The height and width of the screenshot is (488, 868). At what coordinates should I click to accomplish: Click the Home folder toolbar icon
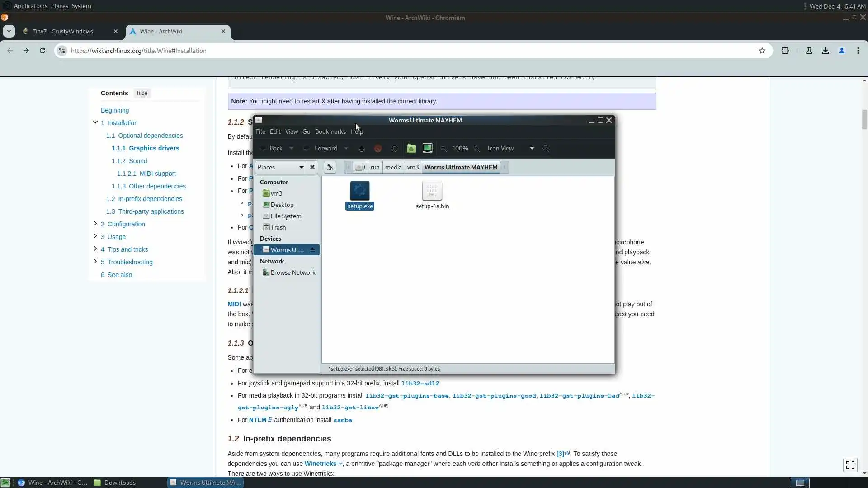point(411,148)
